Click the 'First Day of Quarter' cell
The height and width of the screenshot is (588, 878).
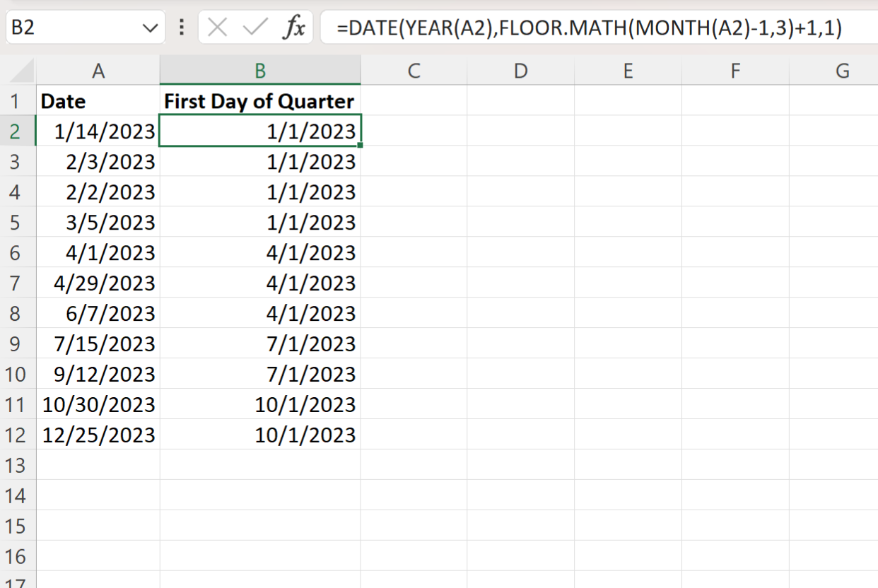pyautogui.click(x=260, y=101)
